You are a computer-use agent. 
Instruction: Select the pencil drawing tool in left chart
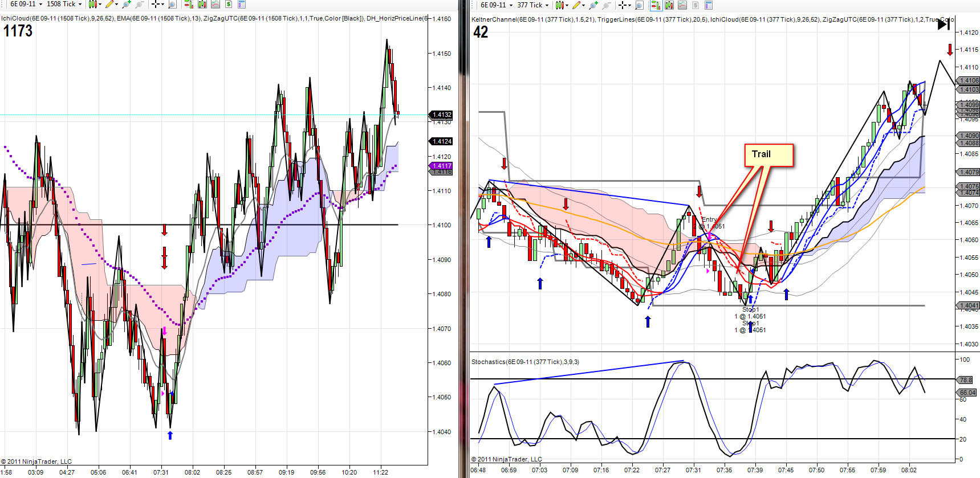109,5
